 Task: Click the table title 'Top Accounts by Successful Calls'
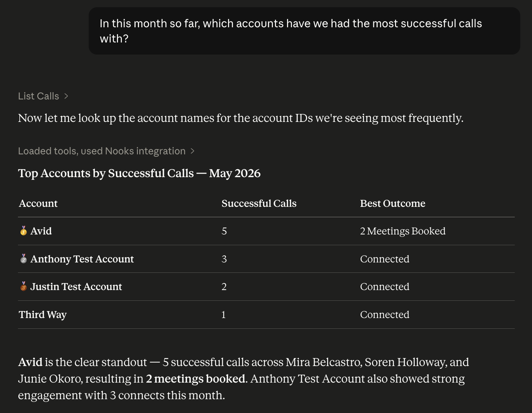point(106,173)
